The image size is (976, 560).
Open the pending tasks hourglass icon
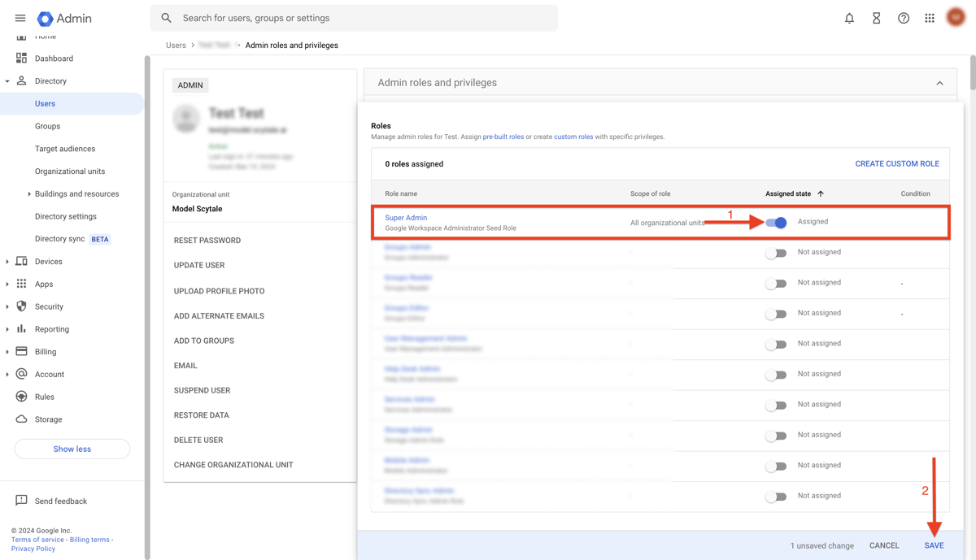click(876, 17)
